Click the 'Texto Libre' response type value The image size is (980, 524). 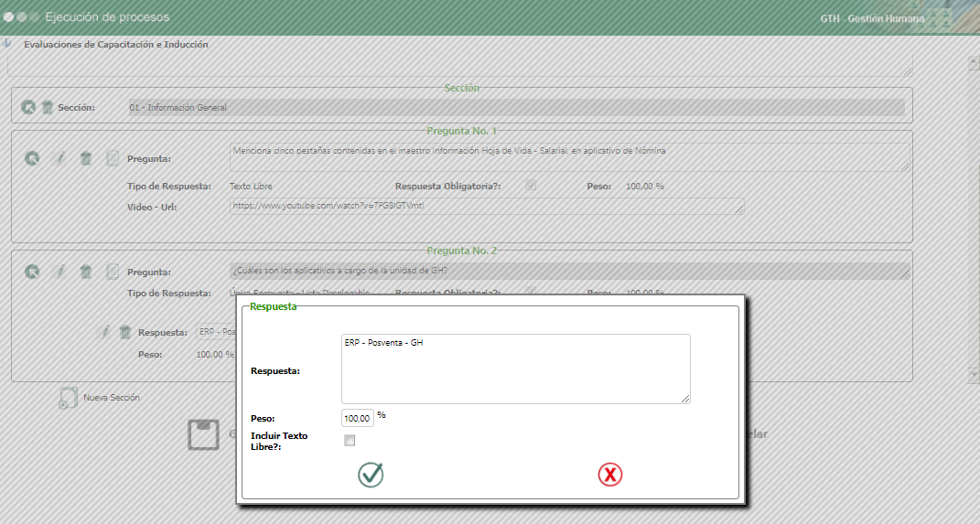pyautogui.click(x=251, y=187)
